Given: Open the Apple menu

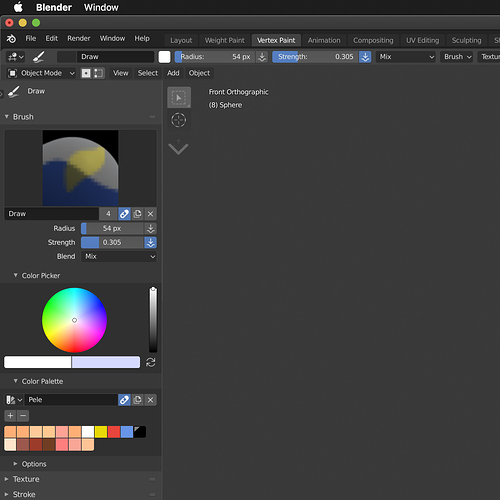Looking at the screenshot, I should [18, 7].
